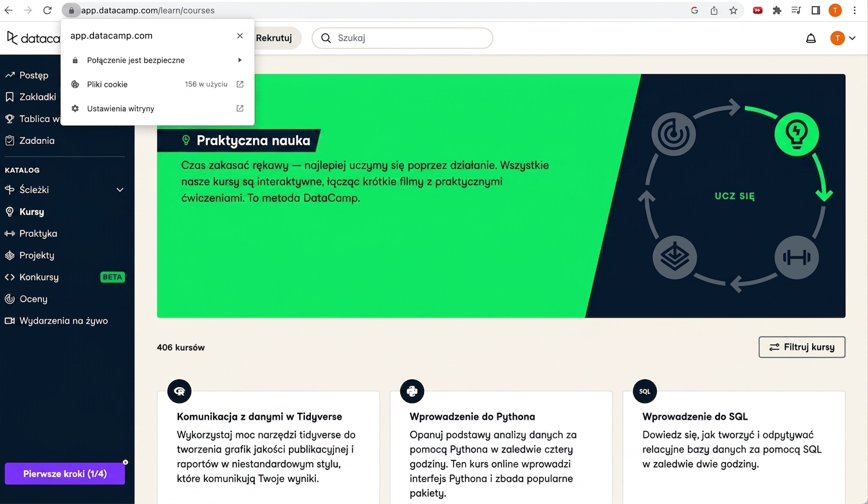This screenshot has width=868, height=504.
Task: Close the site info popup
Action: click(x=240, y=36)
